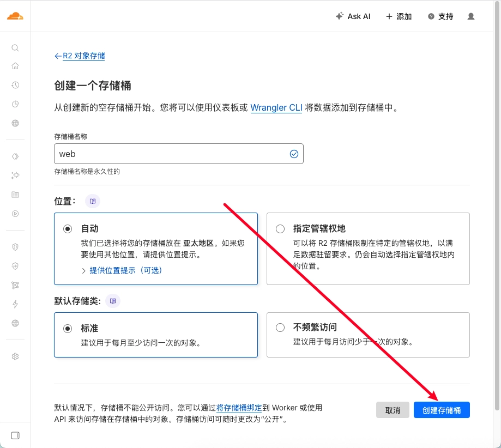
Task: Click the sidebar collapse panel icon
Action: [15, 435]
